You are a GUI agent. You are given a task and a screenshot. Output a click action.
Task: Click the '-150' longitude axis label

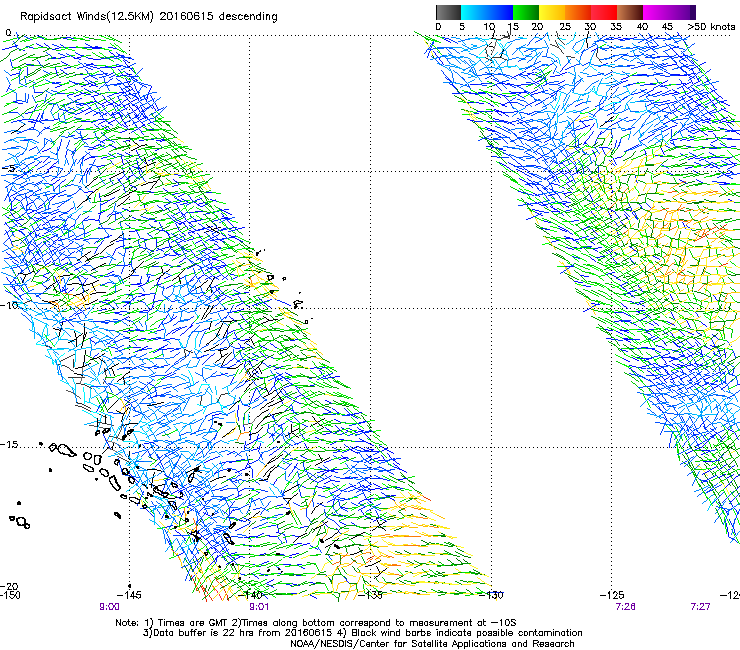coord(10,595)
